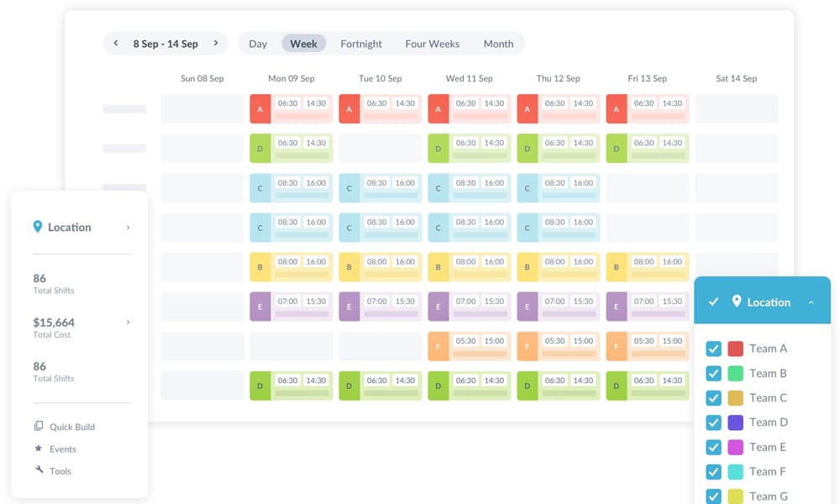The width and height of the screenshot is (840, 504).
Task: Select the Fortnight view tab
Action: 361,44
